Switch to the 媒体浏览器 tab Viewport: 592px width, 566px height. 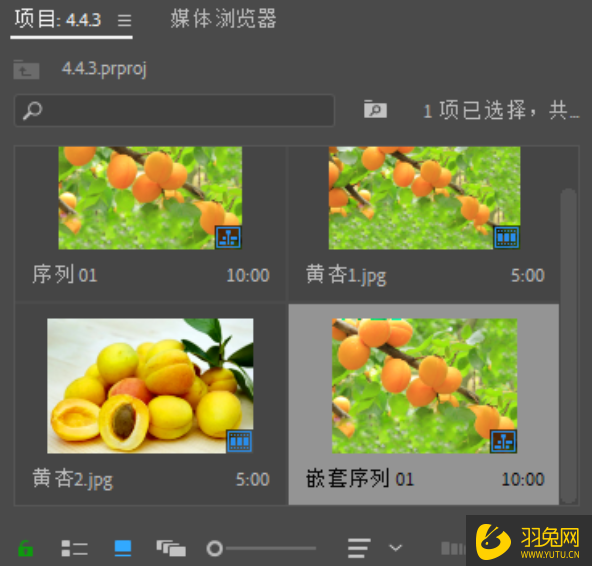[x=224, y=19]
